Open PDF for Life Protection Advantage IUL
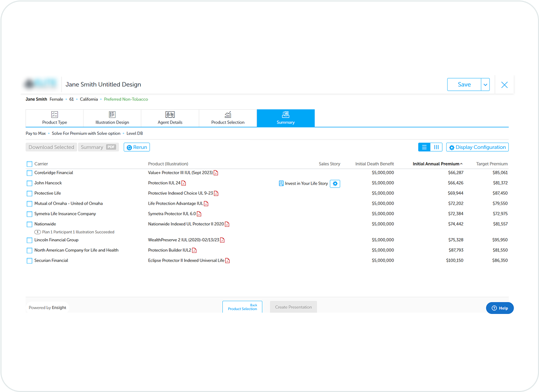The image size is (539, 392). (206, 204)
